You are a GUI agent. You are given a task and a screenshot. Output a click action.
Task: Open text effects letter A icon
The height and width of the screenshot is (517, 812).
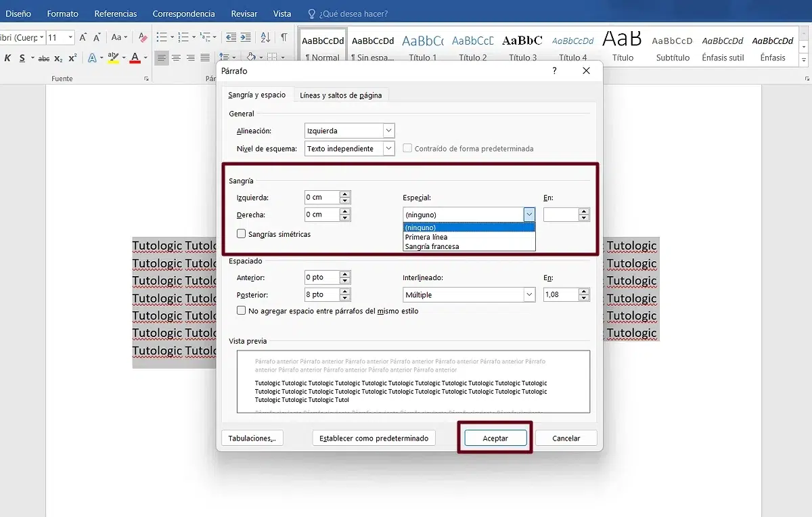[x=92, y=58]
